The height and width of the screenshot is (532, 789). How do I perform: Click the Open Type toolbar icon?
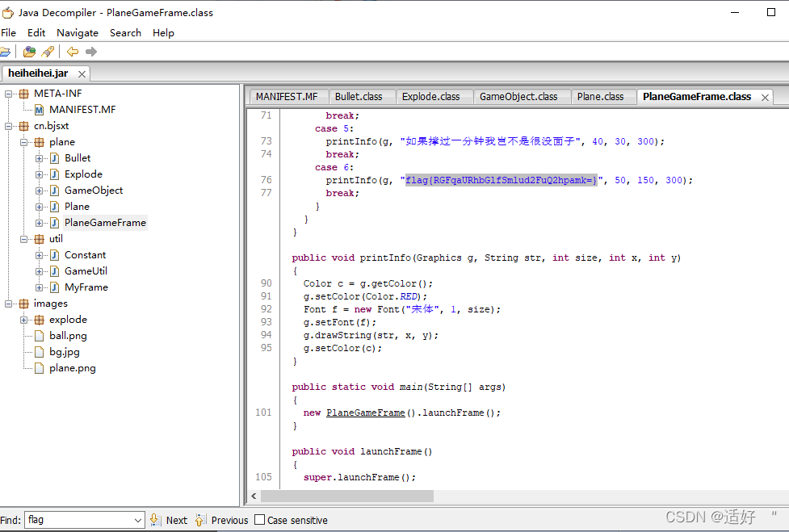click(x=30, y=52)
